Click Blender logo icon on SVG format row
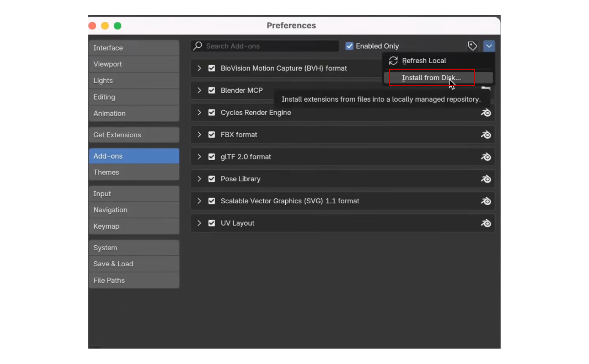Image resolution: width=589 pixels, height=364 pixels. pyautogui.click(x=486, y=201)
